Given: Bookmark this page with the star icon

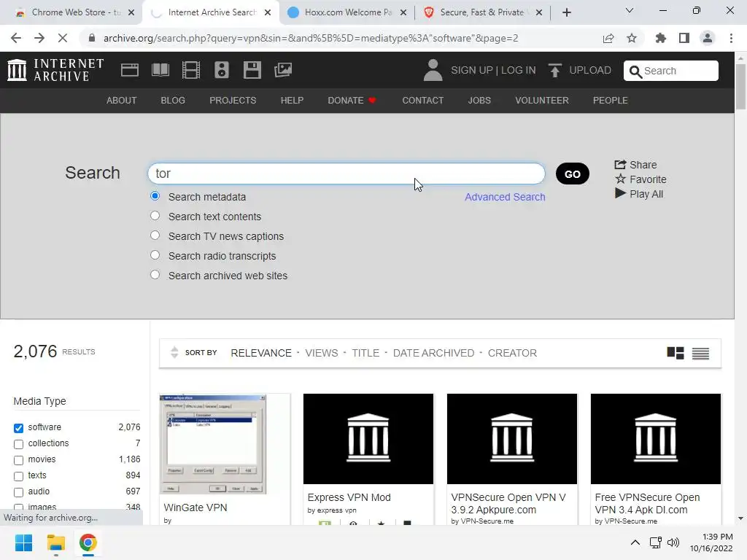Looking at the screenshot, I should coord(632,38).
